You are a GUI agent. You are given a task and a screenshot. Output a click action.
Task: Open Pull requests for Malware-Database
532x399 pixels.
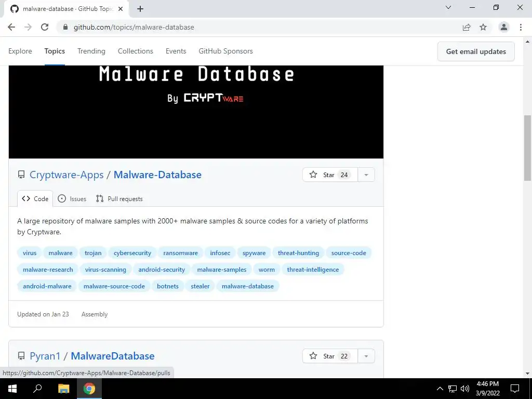pyautogui.click(x=119, y=199)
